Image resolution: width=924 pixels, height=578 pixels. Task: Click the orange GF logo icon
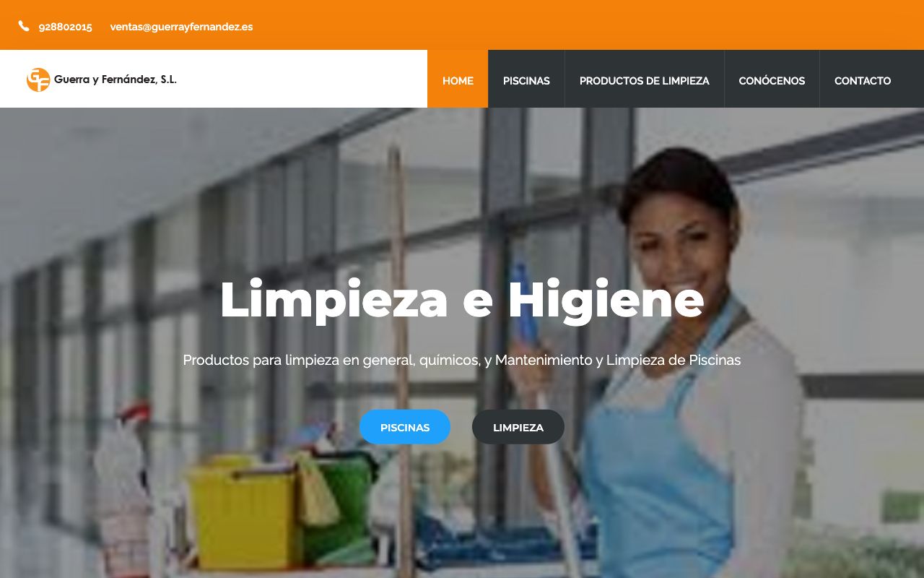(38, 79)
